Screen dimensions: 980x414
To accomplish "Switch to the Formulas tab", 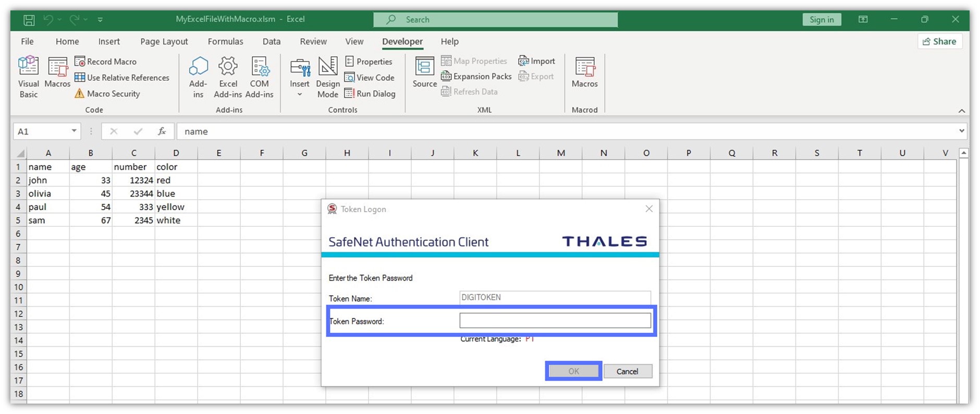I will 225,42.
